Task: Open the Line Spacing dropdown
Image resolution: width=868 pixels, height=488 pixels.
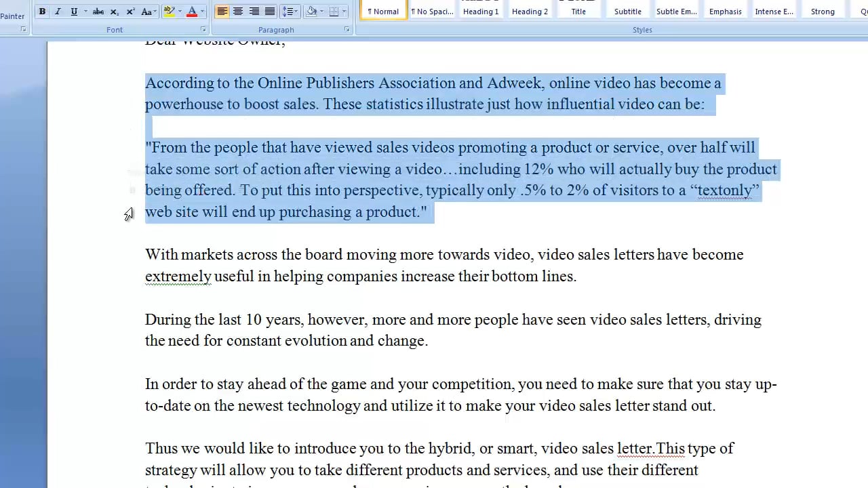Action: tap(290, 12)
